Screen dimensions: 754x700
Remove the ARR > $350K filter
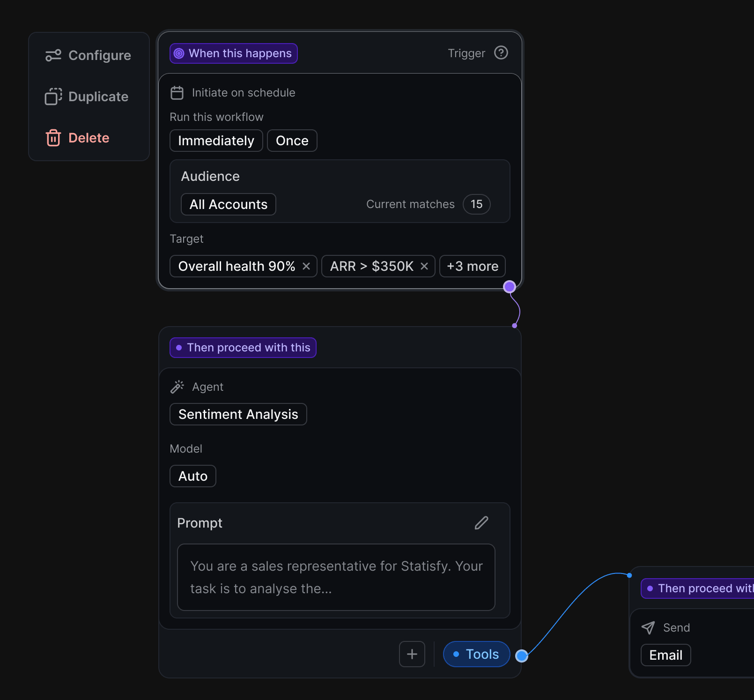point(424,266)
